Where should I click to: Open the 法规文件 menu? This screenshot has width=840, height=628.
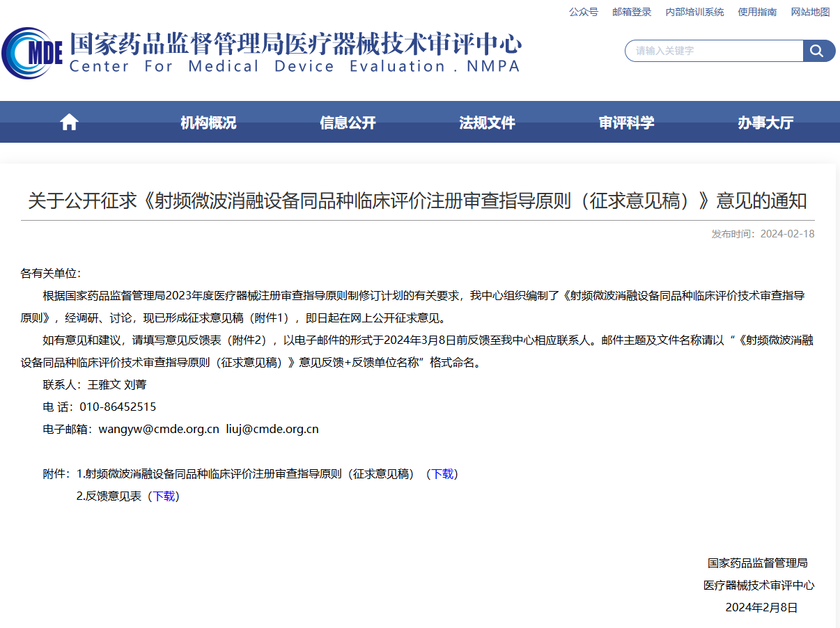(487, 123)
